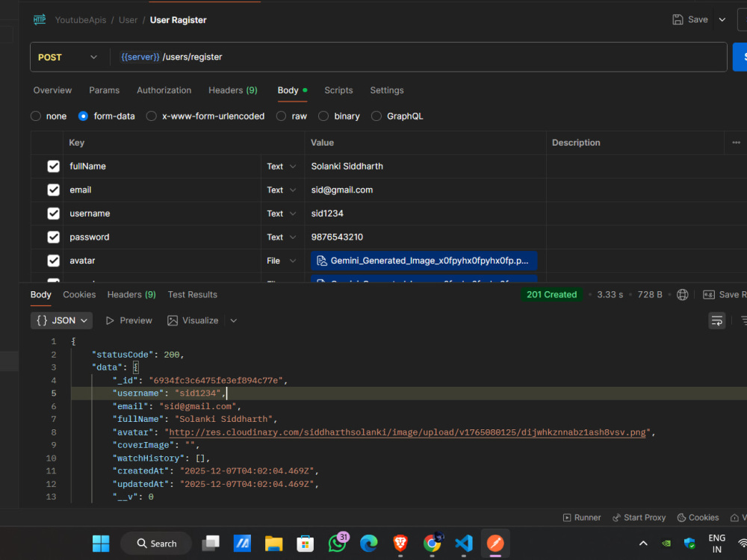
Task: Click the Visualize chart icon
Action: 173,320
